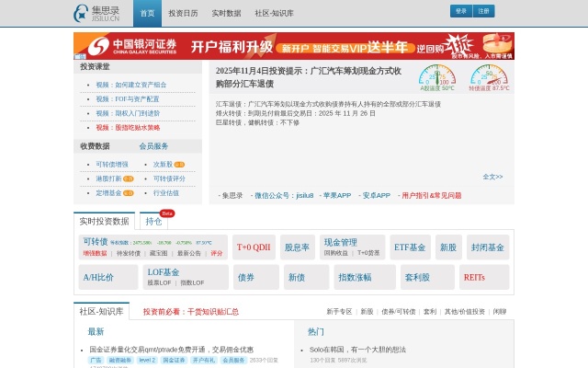
Task: Open the REITs data tile
Action: (474, 277)
